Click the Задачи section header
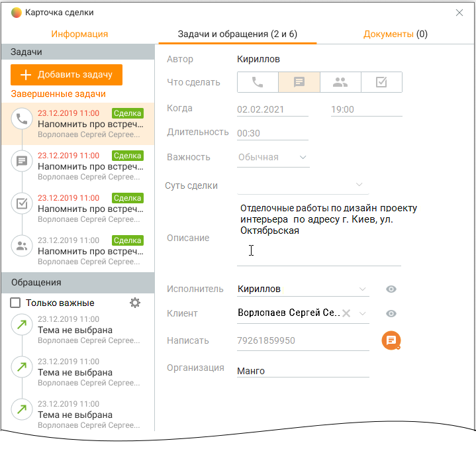The width and height of the screenshot is (476, 453). tap(78, 52)
